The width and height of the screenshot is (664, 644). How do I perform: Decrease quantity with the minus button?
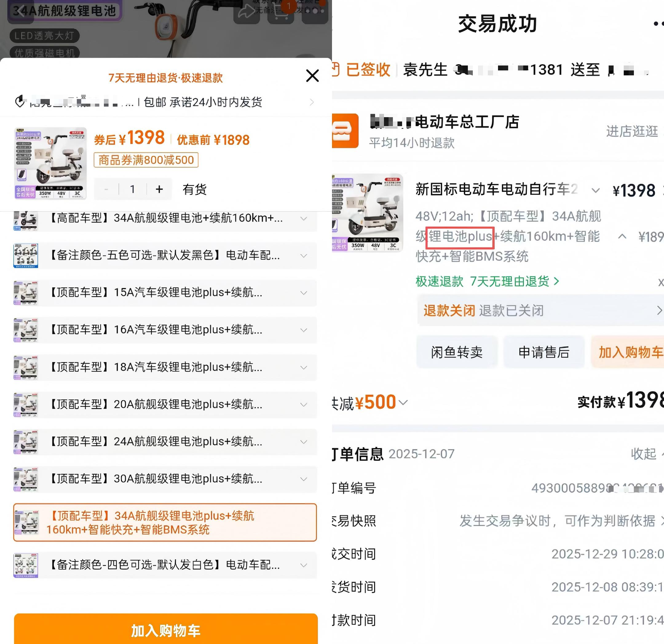(106, 189)
